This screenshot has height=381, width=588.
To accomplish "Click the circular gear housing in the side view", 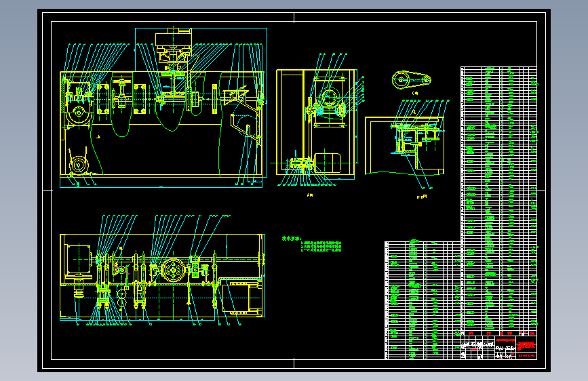I will (330, 98).
